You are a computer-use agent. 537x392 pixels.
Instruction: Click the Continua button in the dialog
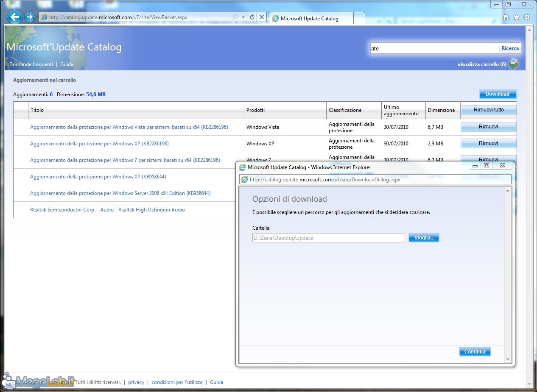475,352
